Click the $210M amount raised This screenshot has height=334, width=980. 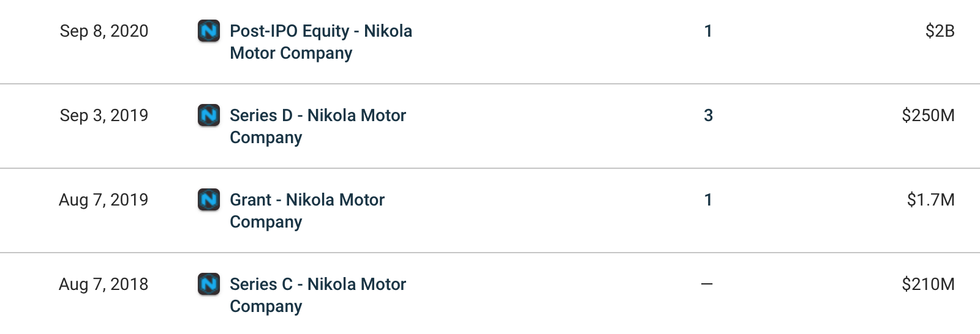928,284
